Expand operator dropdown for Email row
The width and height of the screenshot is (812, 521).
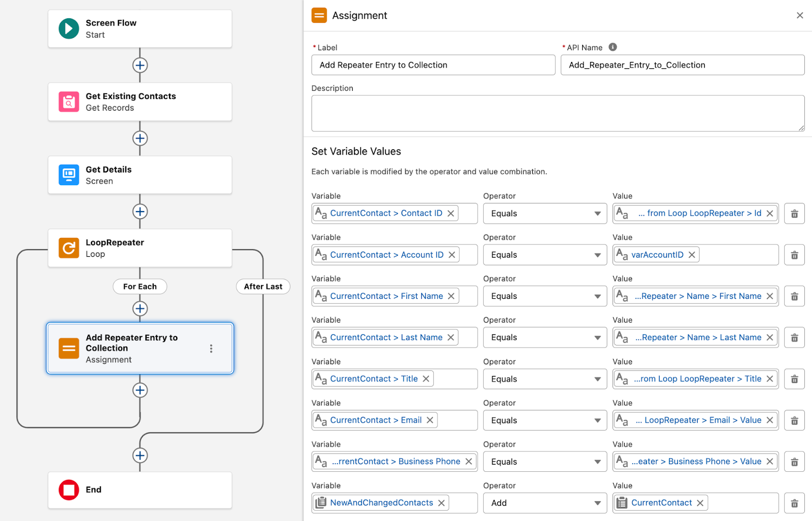click(545, 421)
